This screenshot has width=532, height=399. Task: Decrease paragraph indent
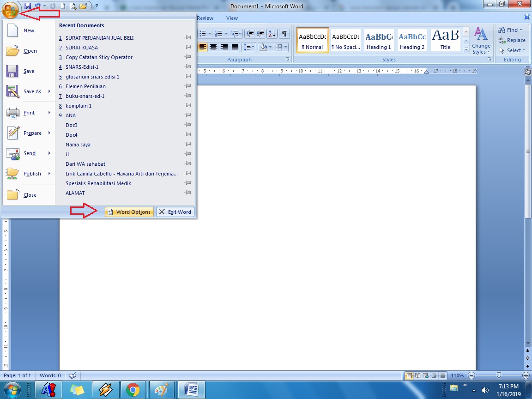(250, 34)
